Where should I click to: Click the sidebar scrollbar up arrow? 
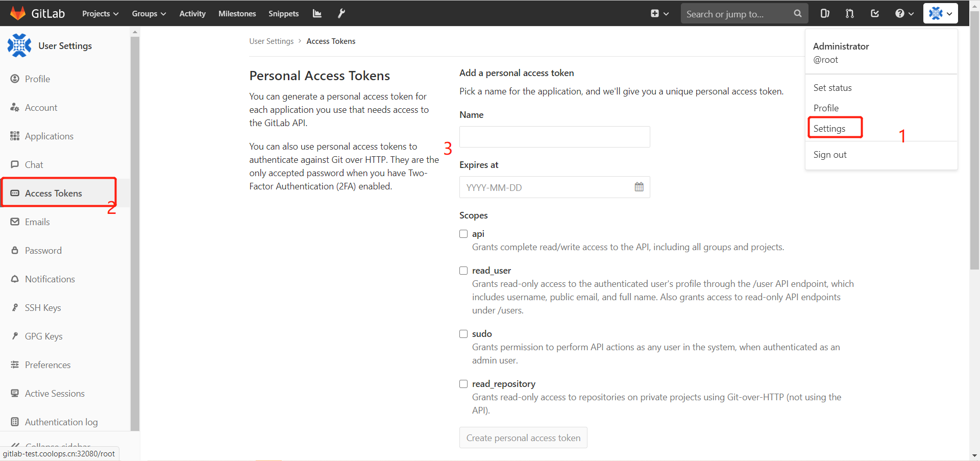coord(135,32)
